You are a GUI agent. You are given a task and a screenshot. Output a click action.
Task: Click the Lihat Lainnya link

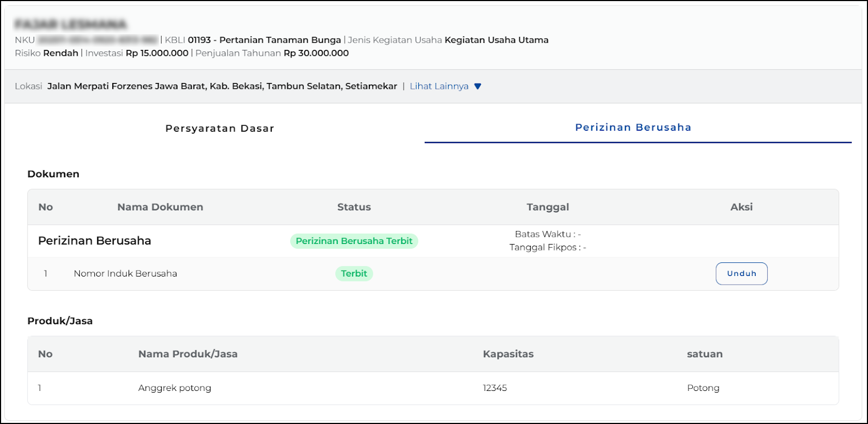coord(439,86)
